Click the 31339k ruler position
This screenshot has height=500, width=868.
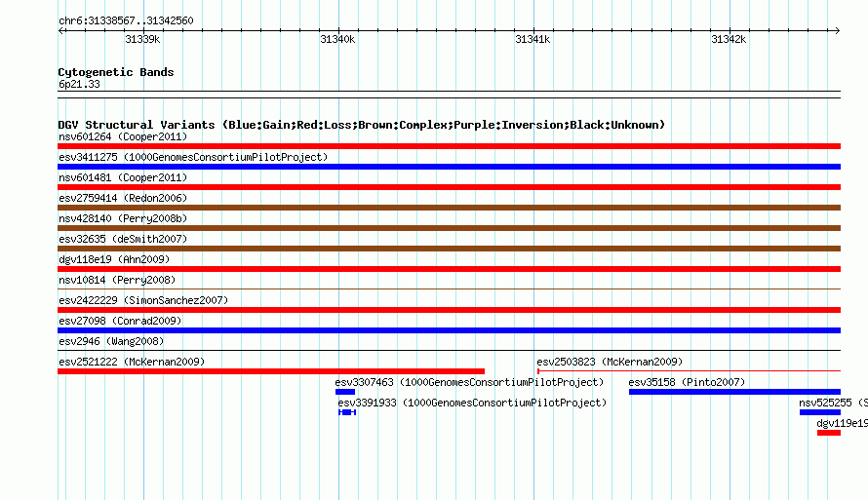[x=142, y=39]
